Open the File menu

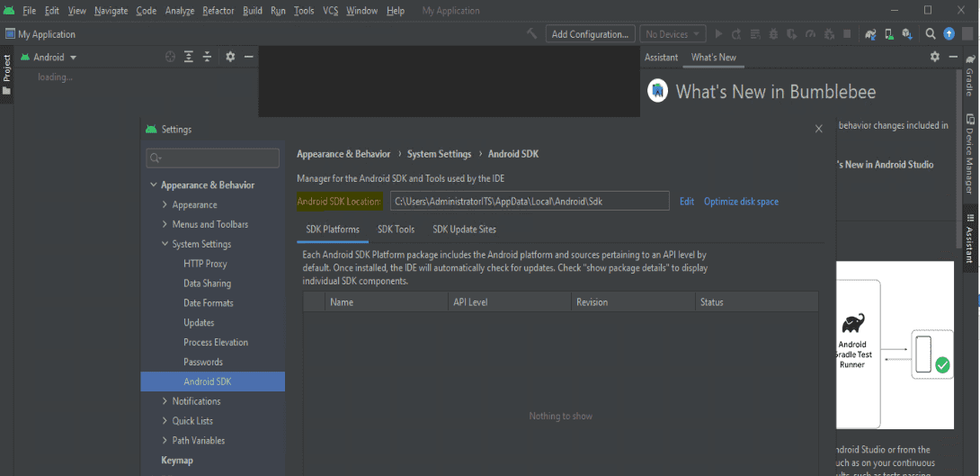30,11
